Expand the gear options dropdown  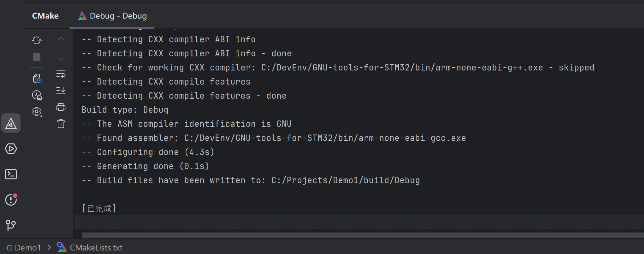pos(37,112)
